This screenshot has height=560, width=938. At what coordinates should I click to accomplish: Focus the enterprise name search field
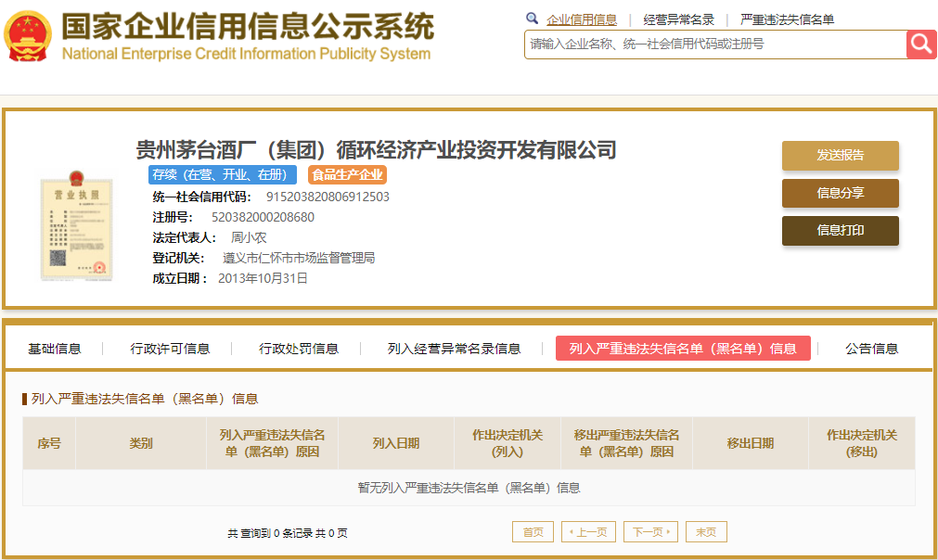point(715,45)
